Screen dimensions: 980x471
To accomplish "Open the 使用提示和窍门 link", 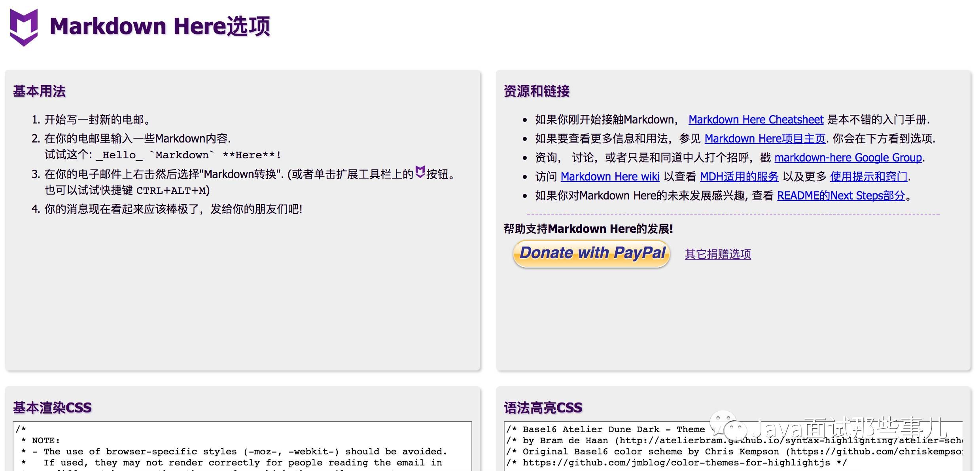I will click(x=868, y=177).
